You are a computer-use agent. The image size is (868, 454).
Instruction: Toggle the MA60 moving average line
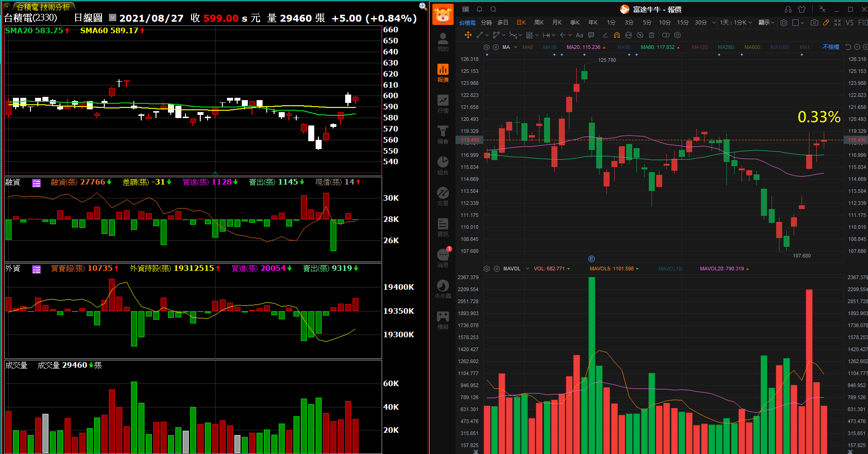click(x=660, y=47)
